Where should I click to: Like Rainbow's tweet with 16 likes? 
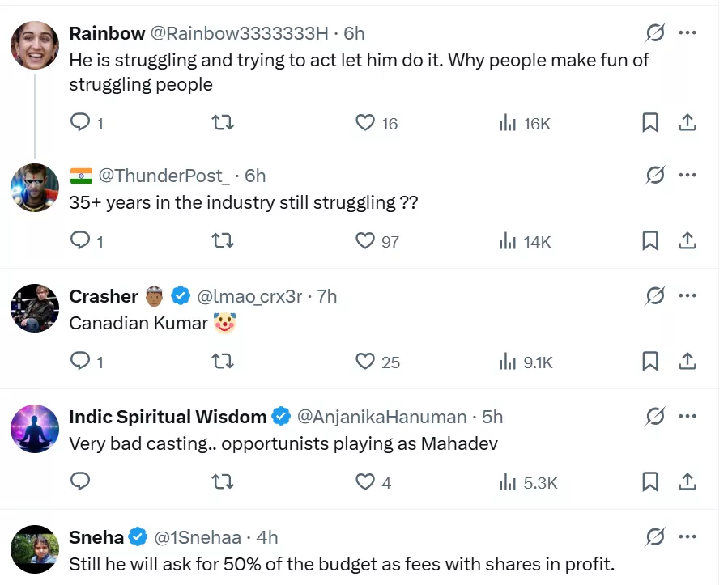pos(366,122)
